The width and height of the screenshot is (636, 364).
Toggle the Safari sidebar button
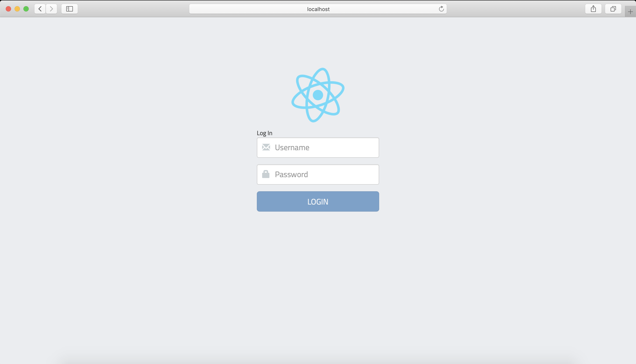[x=70, y=9]
